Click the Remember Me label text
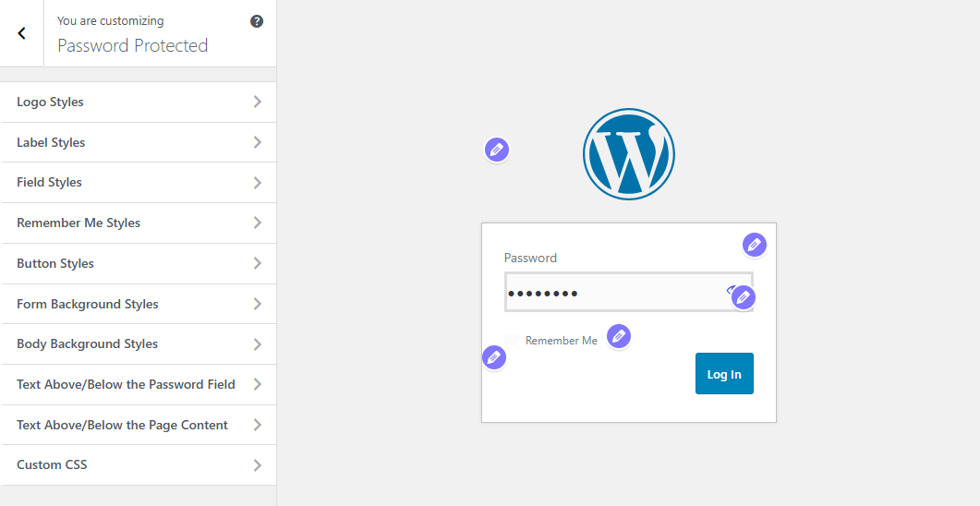Screen dimensions: 980x506 pyautogui.click(x=562, y=341)
